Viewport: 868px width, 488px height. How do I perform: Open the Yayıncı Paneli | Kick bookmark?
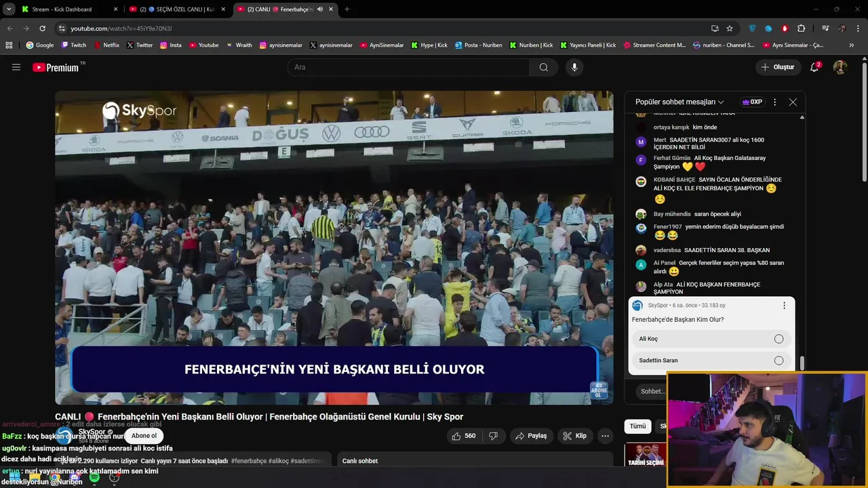tap(588, 45)
